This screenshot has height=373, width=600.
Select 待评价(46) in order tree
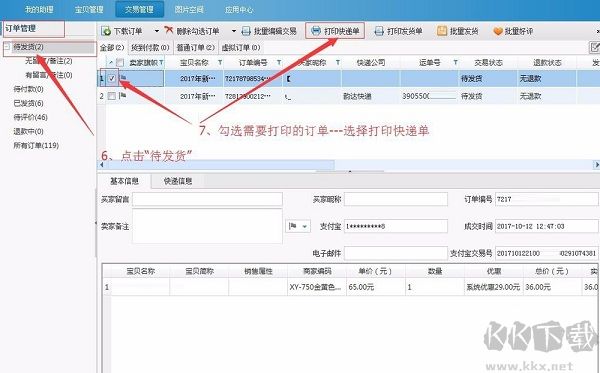click(x=30, y=117)
